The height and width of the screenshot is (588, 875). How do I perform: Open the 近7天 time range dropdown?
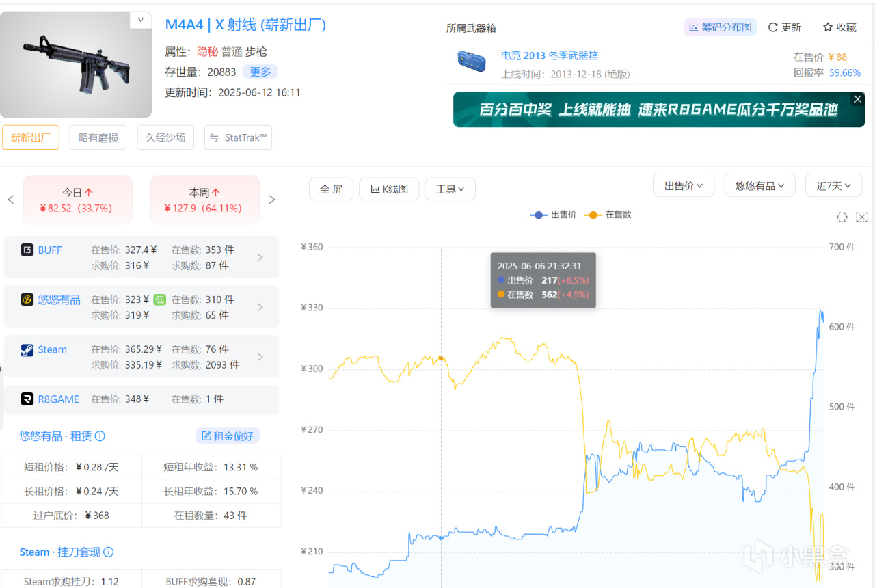tap(834, 185)
